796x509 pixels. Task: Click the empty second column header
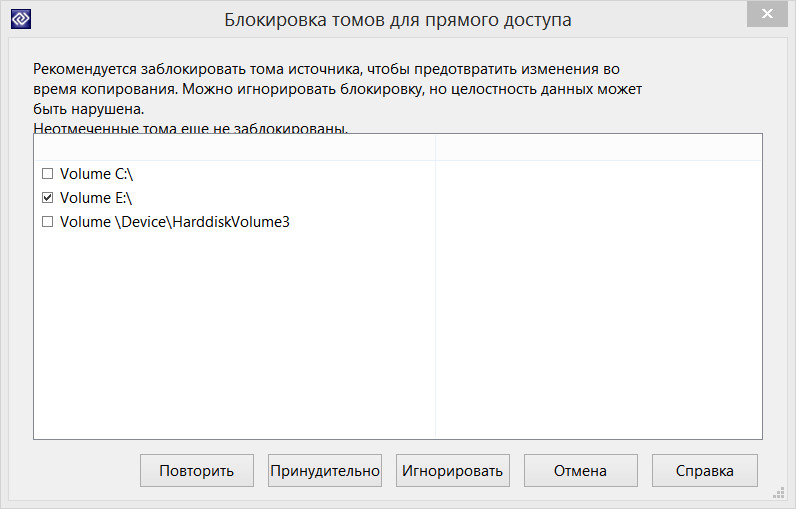pos(598,147)
